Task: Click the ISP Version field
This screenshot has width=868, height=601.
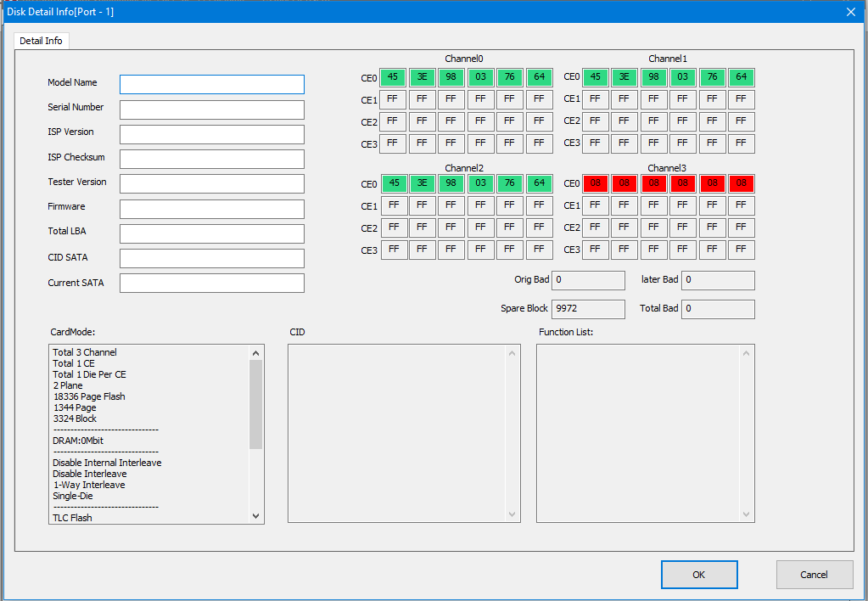Action: click(x=212, y=134)
